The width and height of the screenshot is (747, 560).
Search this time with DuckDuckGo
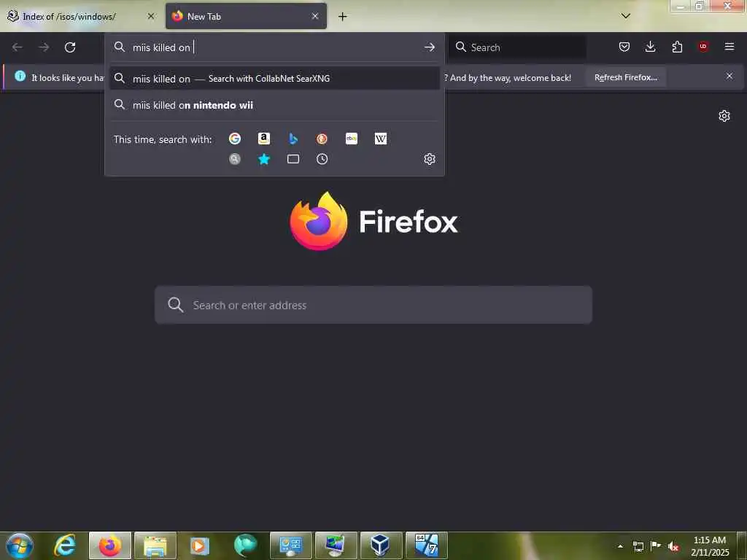(322, 139)
